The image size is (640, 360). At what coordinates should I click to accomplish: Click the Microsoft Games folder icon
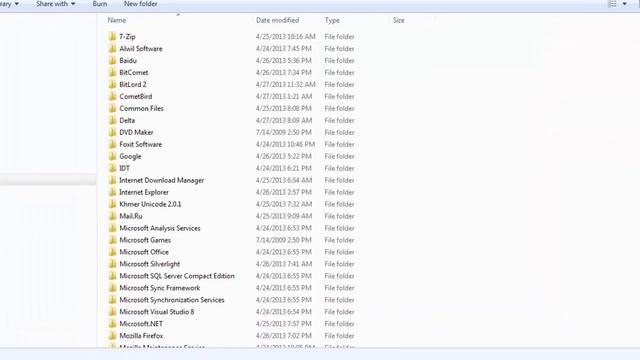point(112,240)
